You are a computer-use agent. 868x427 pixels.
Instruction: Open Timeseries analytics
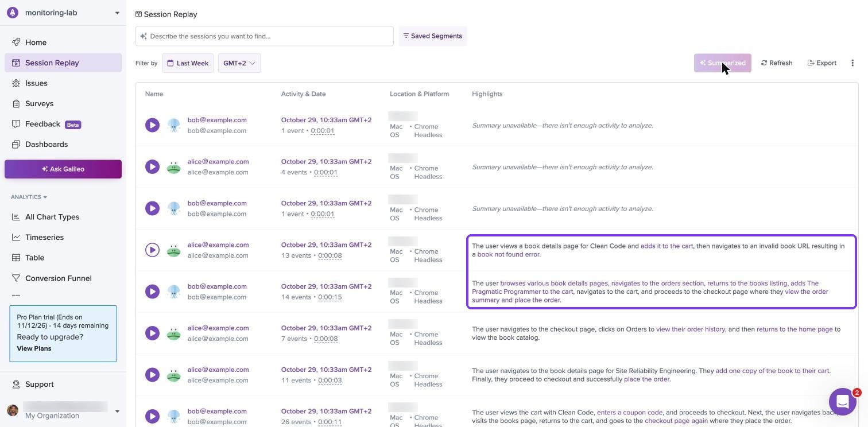click(63, 238)
